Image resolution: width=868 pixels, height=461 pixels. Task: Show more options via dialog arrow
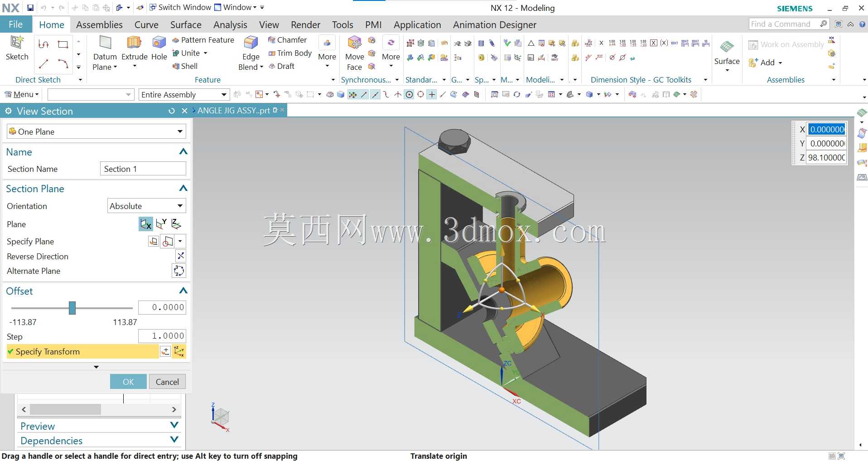pyautogui.click(x=96, y=367)
